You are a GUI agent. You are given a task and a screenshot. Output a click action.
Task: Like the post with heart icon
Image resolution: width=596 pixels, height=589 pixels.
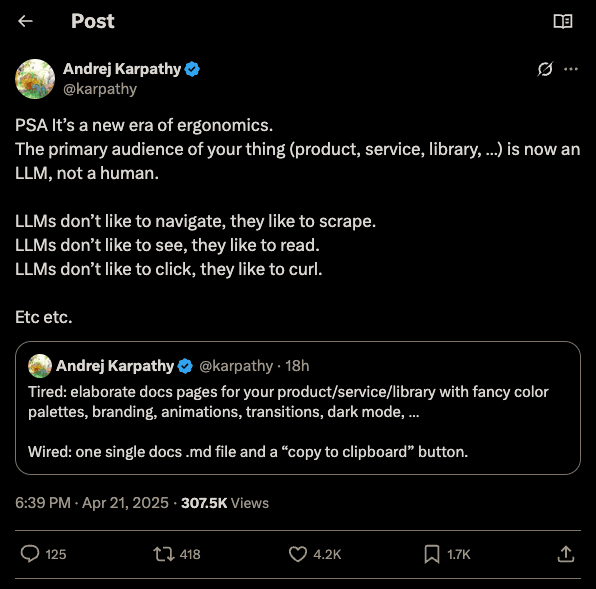pos(298,554)
